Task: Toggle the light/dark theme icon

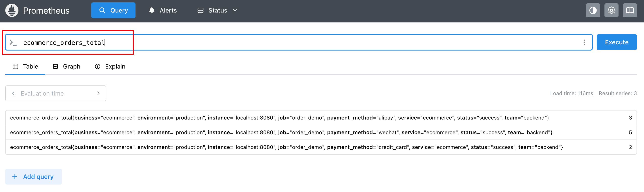Action: coord(593,11)
